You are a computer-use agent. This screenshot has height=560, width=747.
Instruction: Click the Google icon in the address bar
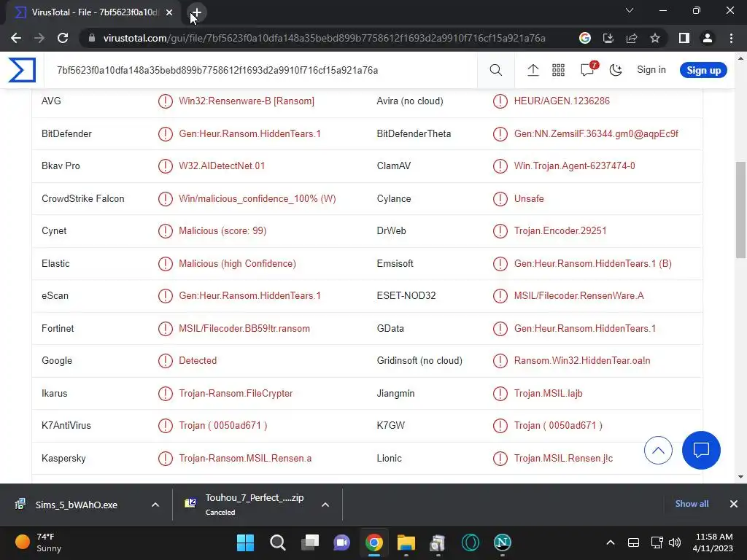pyautogui.click(x=584, y=38)
